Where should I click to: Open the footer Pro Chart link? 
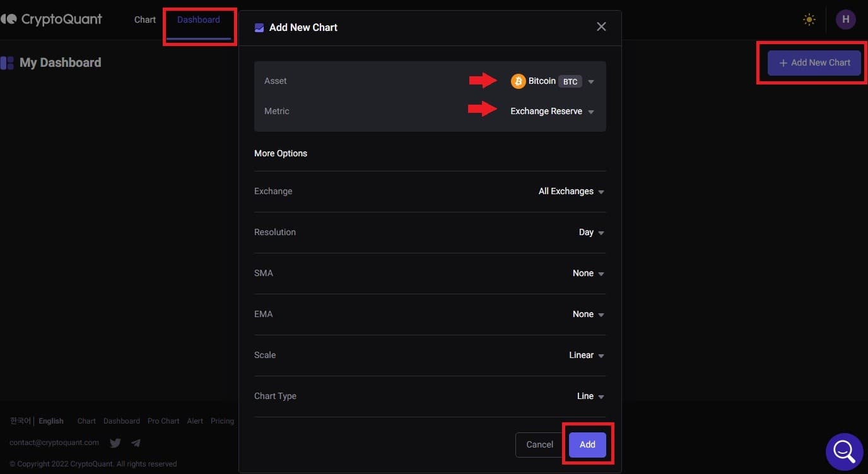click(x=163, y=421)
